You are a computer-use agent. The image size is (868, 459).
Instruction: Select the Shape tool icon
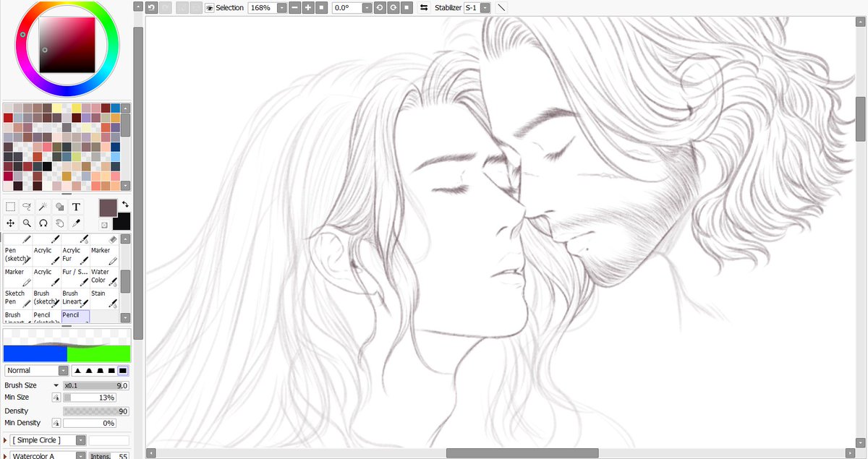60,207
